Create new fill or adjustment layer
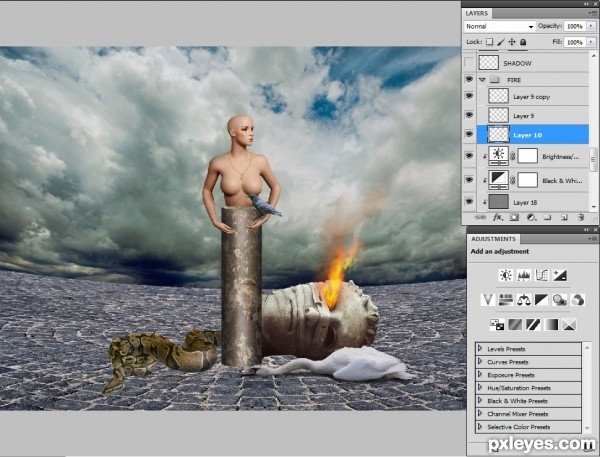Viewport: 600px width, 457px height. (531, 217)
